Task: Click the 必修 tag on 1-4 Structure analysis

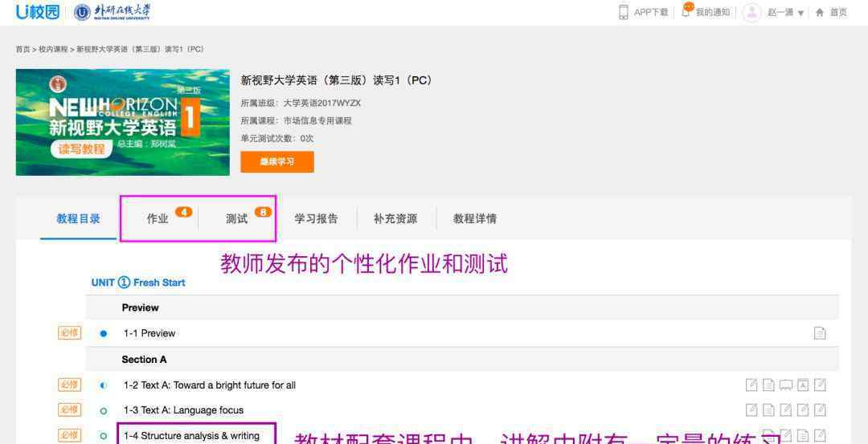Action: 70,435
